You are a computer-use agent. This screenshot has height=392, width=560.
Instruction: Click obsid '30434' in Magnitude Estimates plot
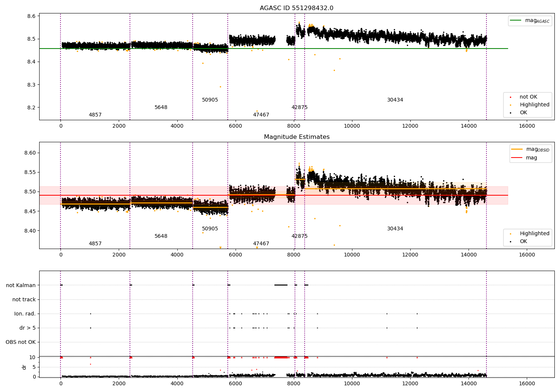[395, 229]
